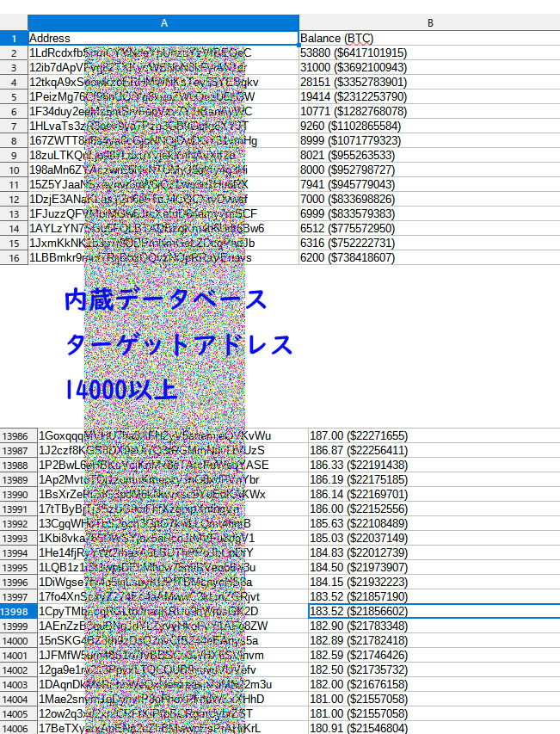Click the active cell 183.52 ($21856602)
Image resolution: width=560 pixels, height=734 pixels.
point(434,611)
